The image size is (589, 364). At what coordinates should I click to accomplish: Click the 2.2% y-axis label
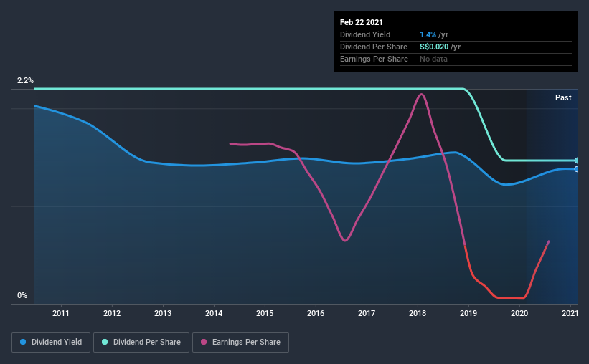pyautogui.click(x=25, y=81)
